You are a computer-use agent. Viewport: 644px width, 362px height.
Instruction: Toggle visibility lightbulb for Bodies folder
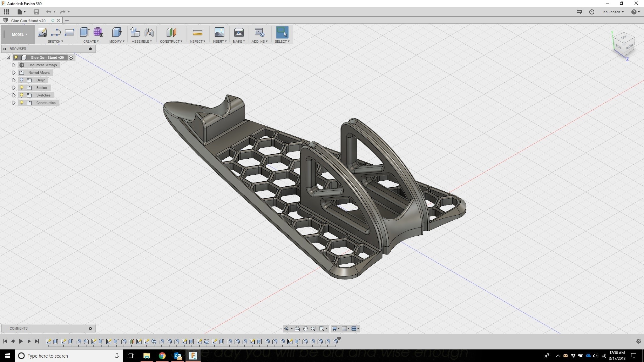[22, 88]
